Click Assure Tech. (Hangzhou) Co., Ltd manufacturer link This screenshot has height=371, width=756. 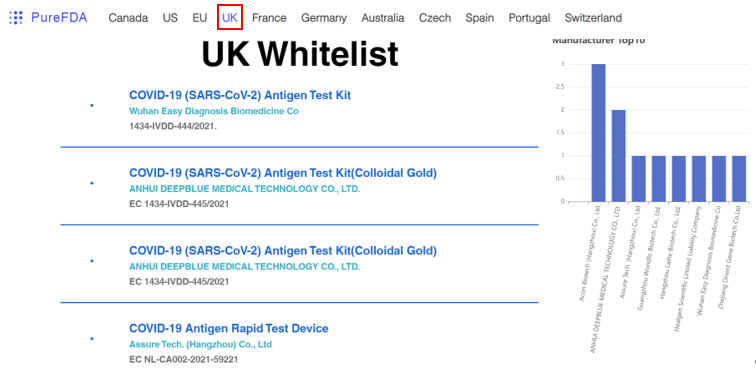tap(200, 344)
